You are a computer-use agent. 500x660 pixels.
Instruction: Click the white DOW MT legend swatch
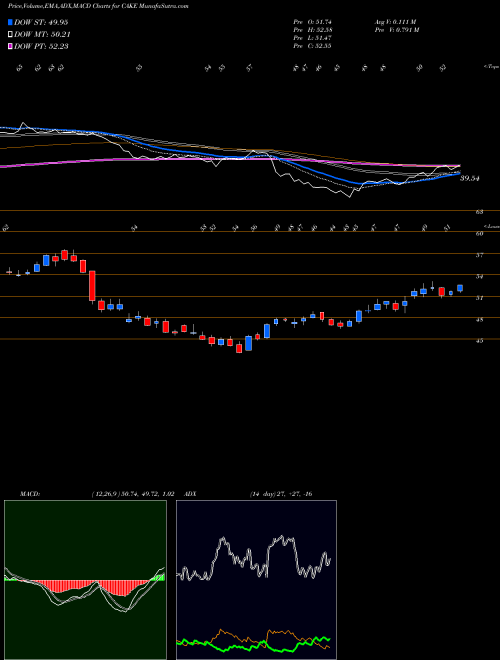10,35
